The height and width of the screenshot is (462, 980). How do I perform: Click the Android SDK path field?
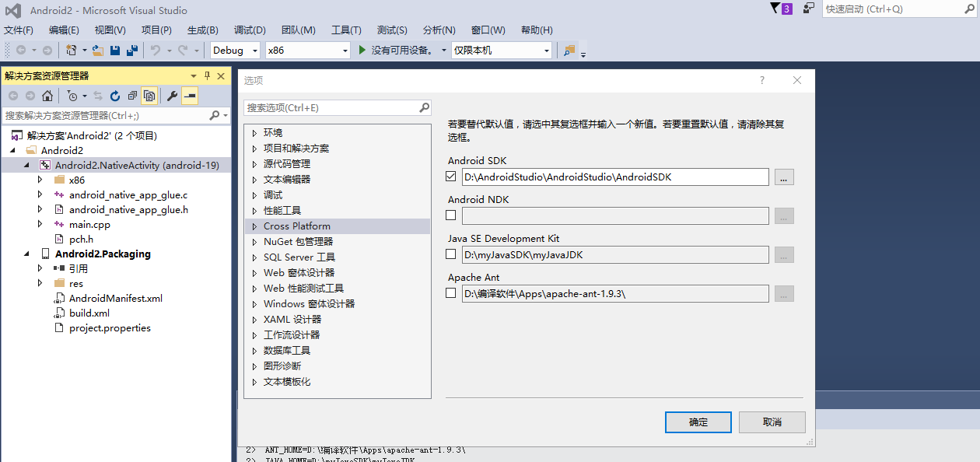[615, 177]
